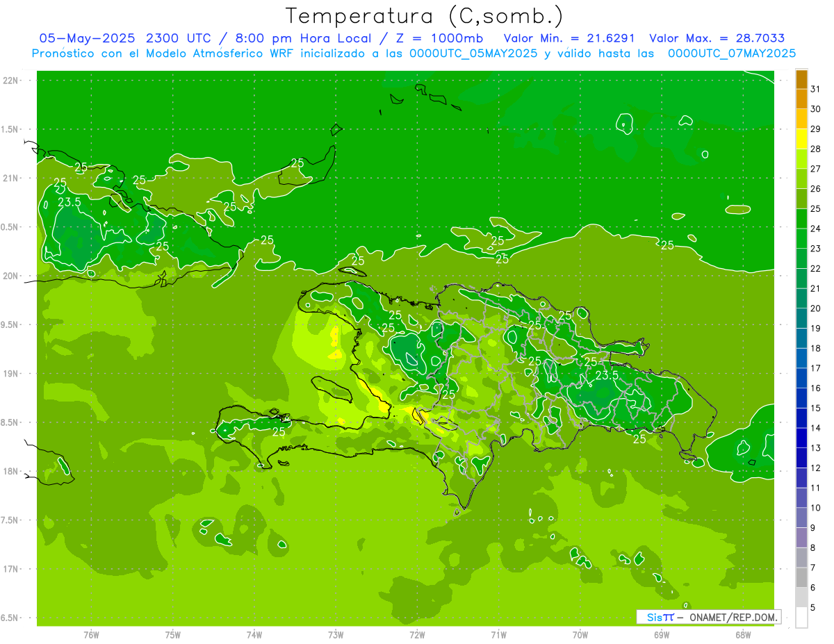The width and height of the screenshot is (834, 644).
Task: Click the color bar label "22"
Action: click(816, 268)
